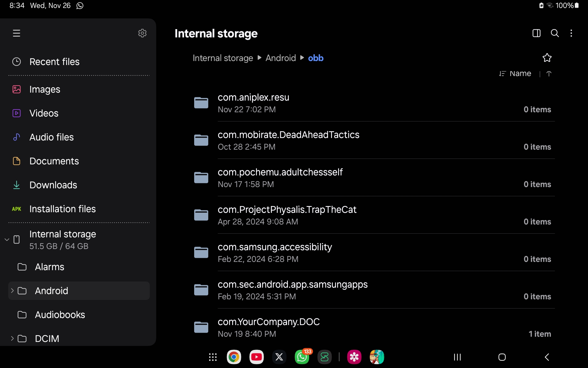The height and width of the screenshot is (368, 588).
Task: Toggle split panel view icon
Action: tap(536, 33)
